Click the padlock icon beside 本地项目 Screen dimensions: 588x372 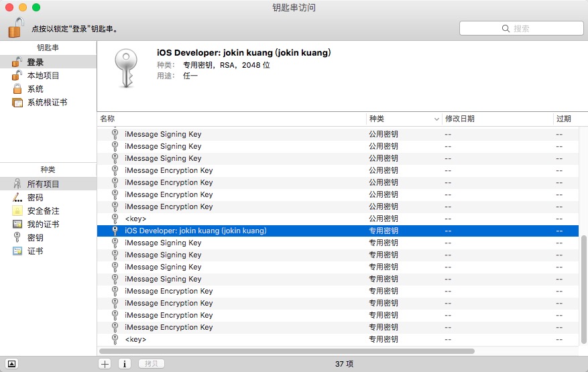point(17,75)
